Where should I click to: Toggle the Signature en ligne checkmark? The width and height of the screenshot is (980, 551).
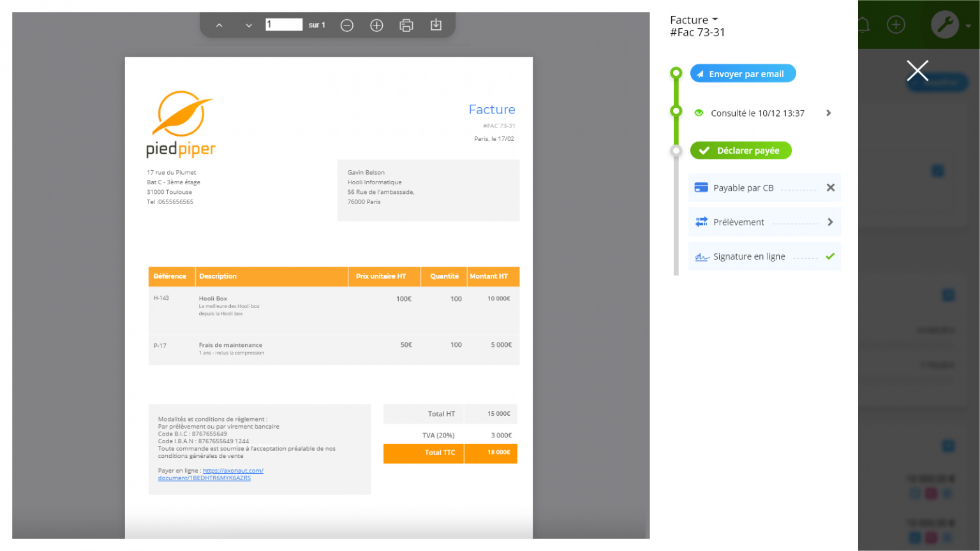click(830, 256)
